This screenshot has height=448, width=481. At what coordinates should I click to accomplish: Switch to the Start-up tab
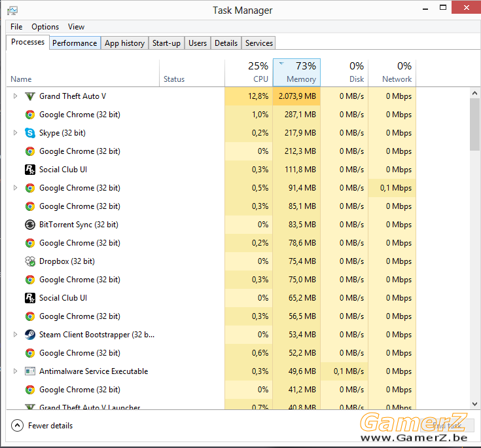(167, 43)
